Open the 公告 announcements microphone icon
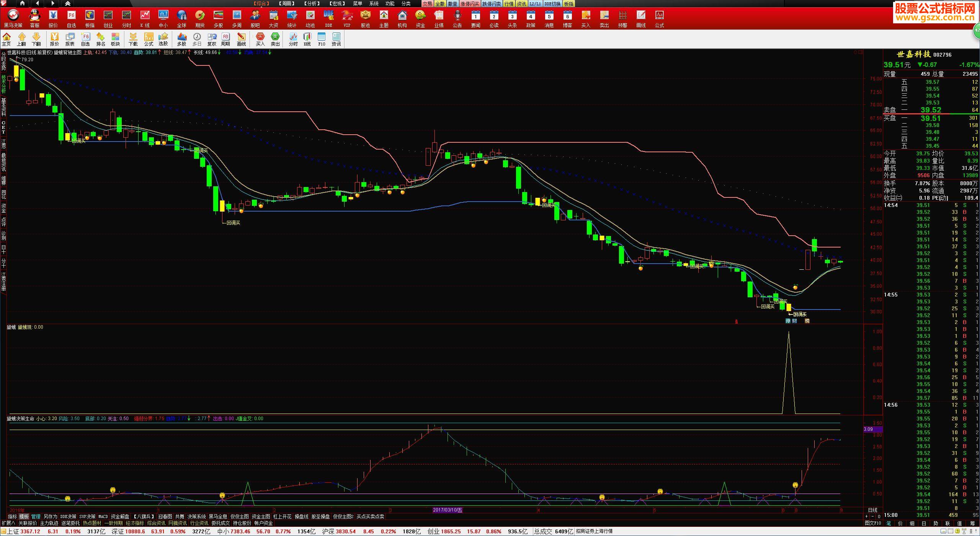The width and height of the screenshot is (980, 536). 457,18
